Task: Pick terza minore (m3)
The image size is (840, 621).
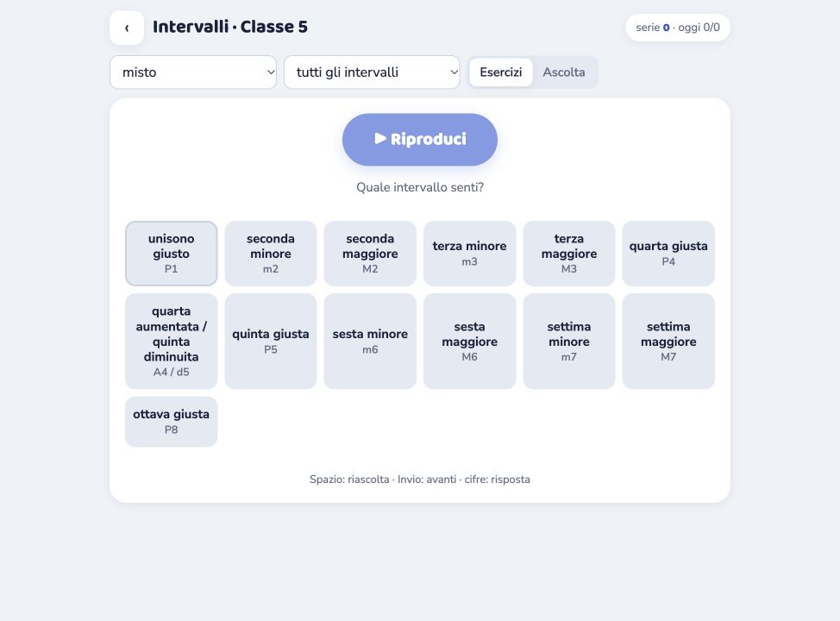Action: pyautogui.click(x=470, y=254)
